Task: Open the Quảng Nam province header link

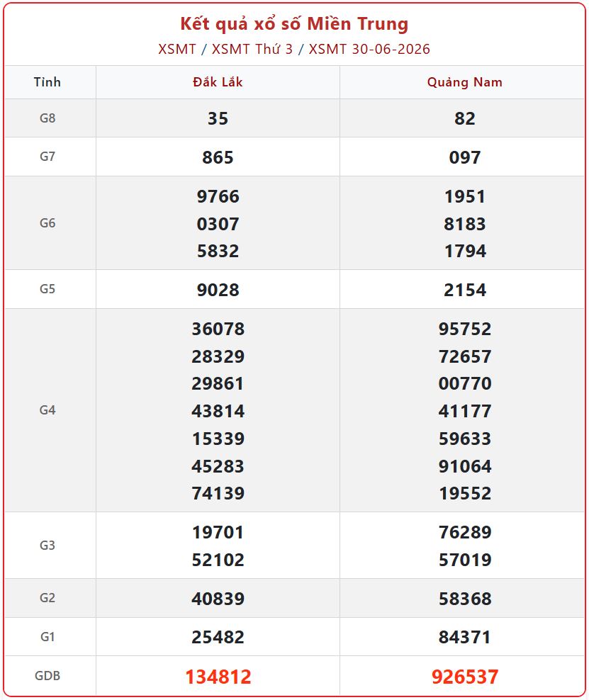Action: [464, 82]
